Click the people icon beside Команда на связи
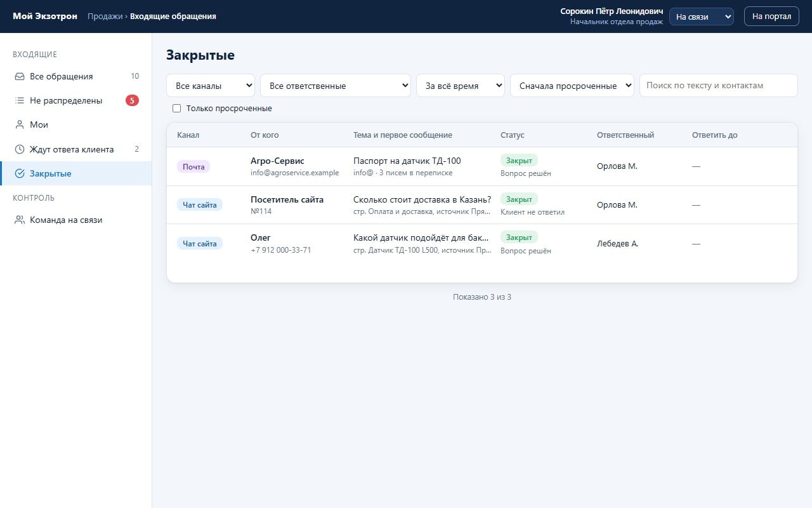This screenshot has width=812, height=508. coord(20,220)
